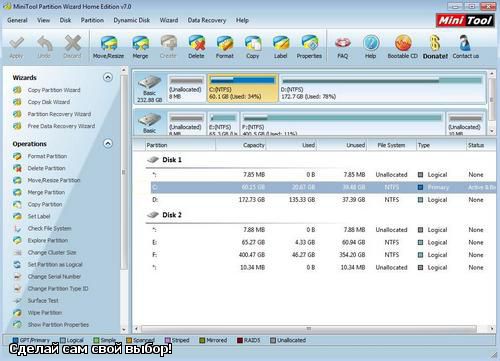Open the Help question mark icon

pyautogui.click(x=371, y=43)
